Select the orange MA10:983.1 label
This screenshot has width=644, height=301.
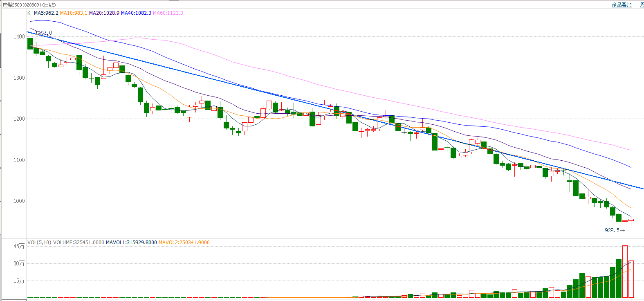coord(74,13)
